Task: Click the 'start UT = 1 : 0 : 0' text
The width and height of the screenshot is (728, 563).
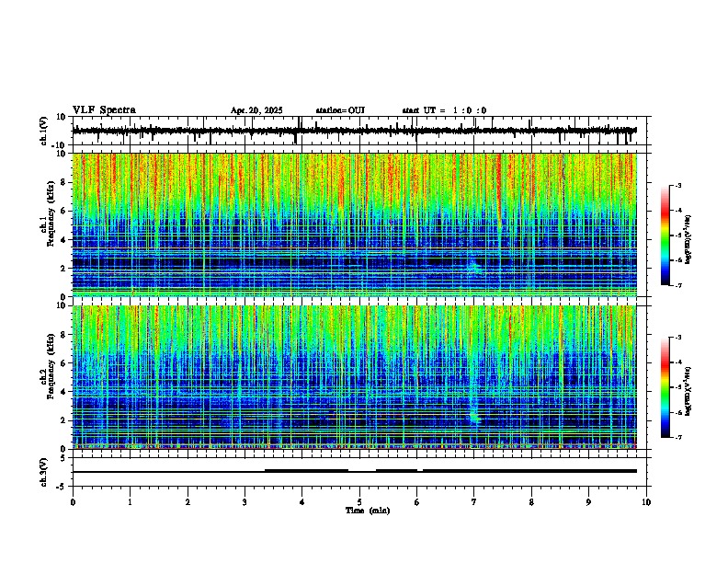Action: 444,110
